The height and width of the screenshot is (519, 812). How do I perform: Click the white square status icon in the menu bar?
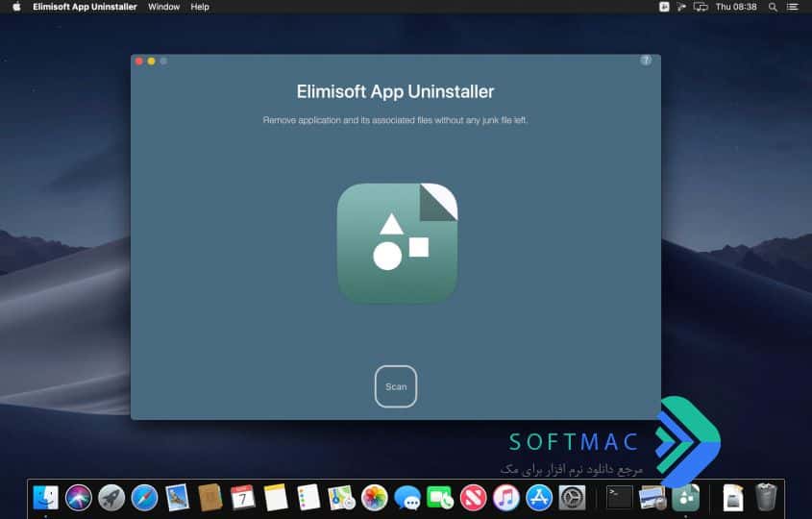coord(664,7)
